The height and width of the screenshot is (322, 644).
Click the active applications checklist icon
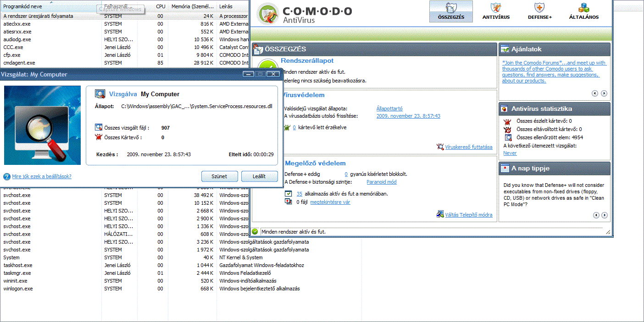tap(288, 194)
